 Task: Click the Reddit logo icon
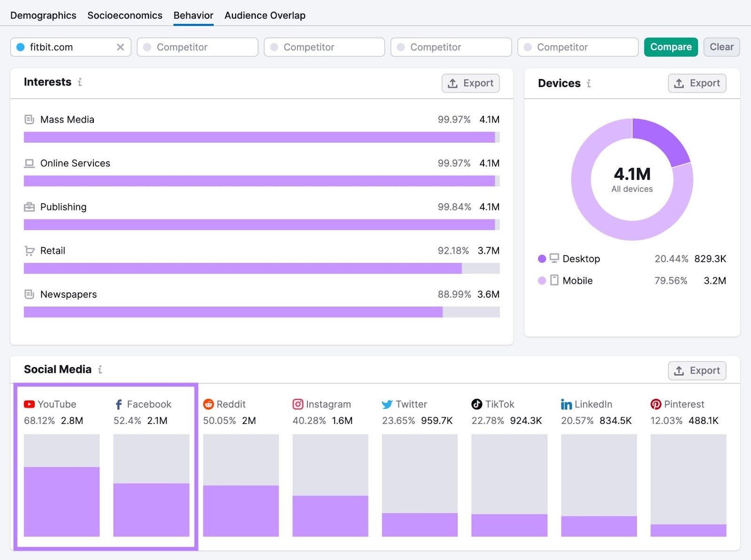(208, 404)
